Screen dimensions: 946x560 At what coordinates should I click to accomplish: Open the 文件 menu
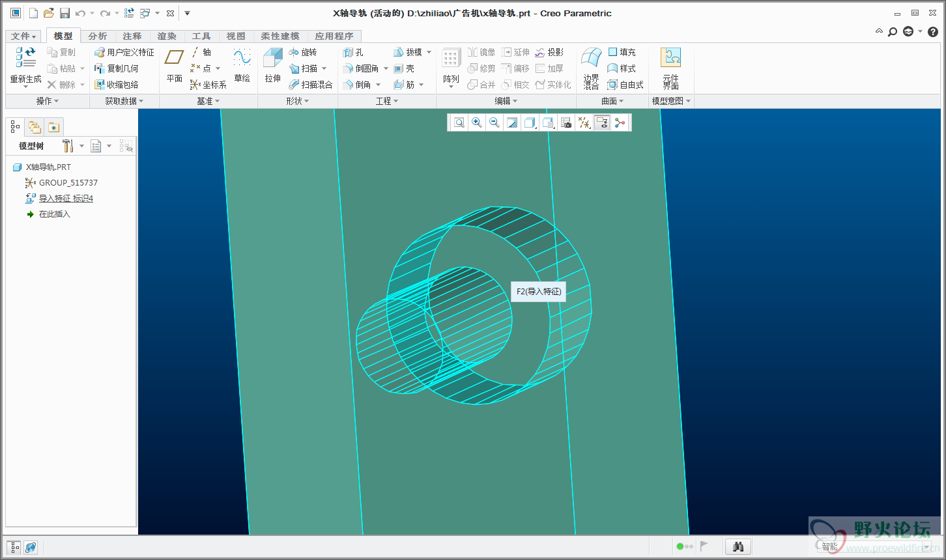coord(24,36)
